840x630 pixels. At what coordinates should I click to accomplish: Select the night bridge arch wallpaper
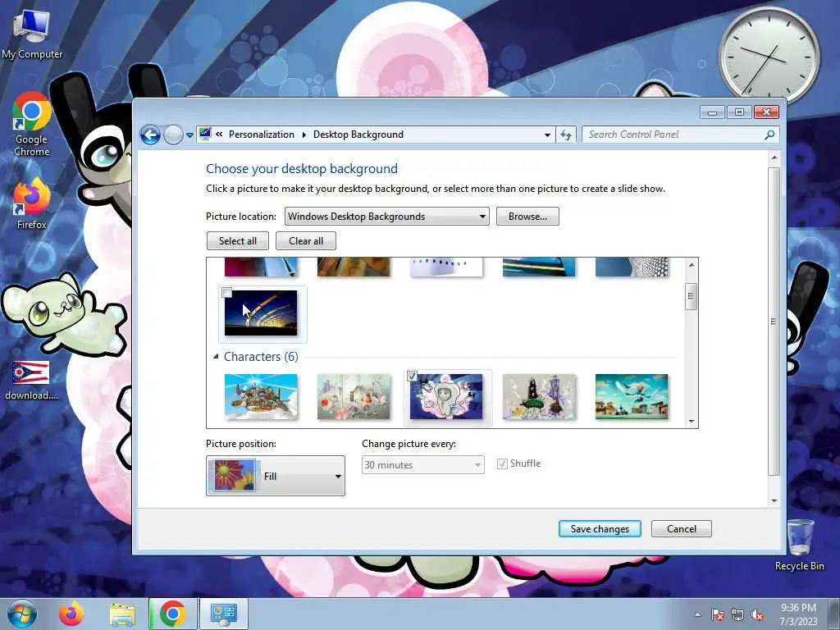(x=261, y=313)
